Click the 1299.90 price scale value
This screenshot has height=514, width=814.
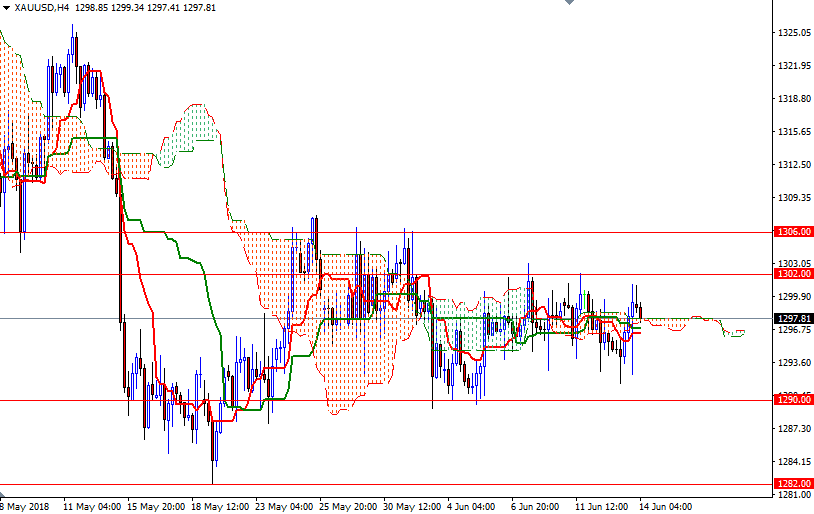pos(794,296)
